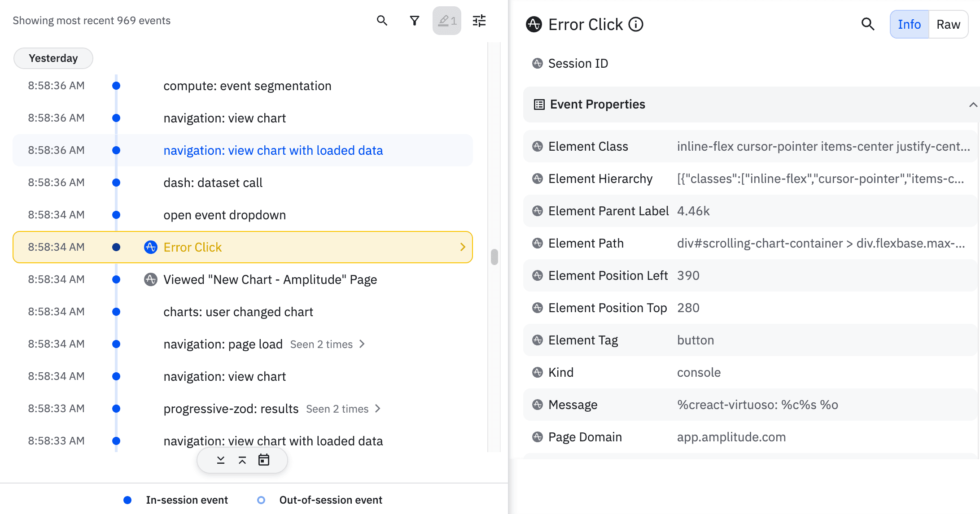Click the Element Position Top property icon
980x514 pixels.
(538, 308)
